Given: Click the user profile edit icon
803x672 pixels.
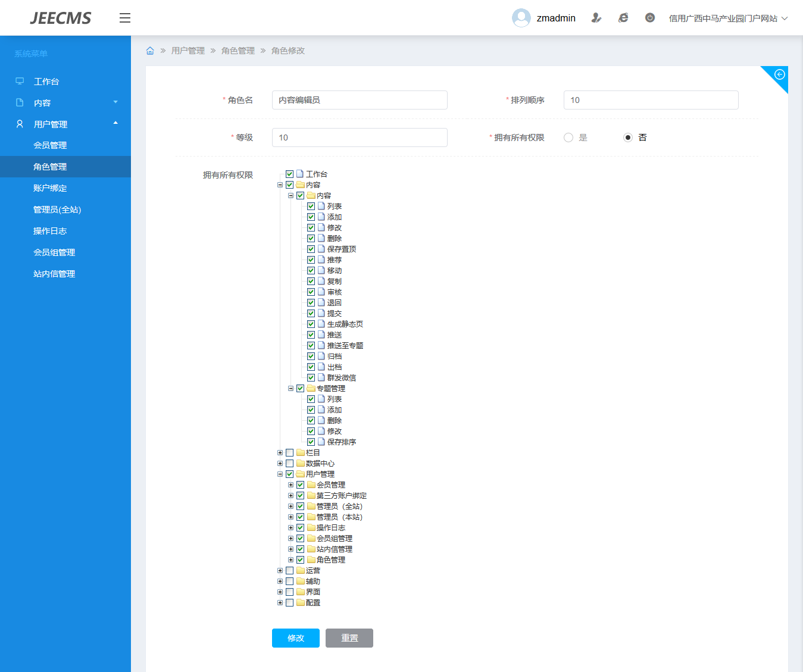Looking at the screenshot, I should pyautogui.click(x=596, y=18).
